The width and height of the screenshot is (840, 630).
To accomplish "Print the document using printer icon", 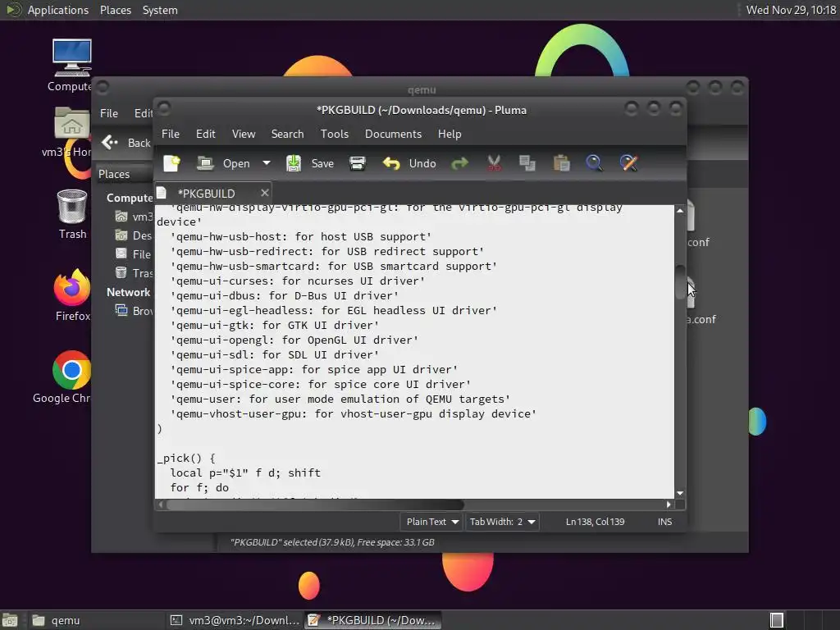I will [x=358, y=163].
